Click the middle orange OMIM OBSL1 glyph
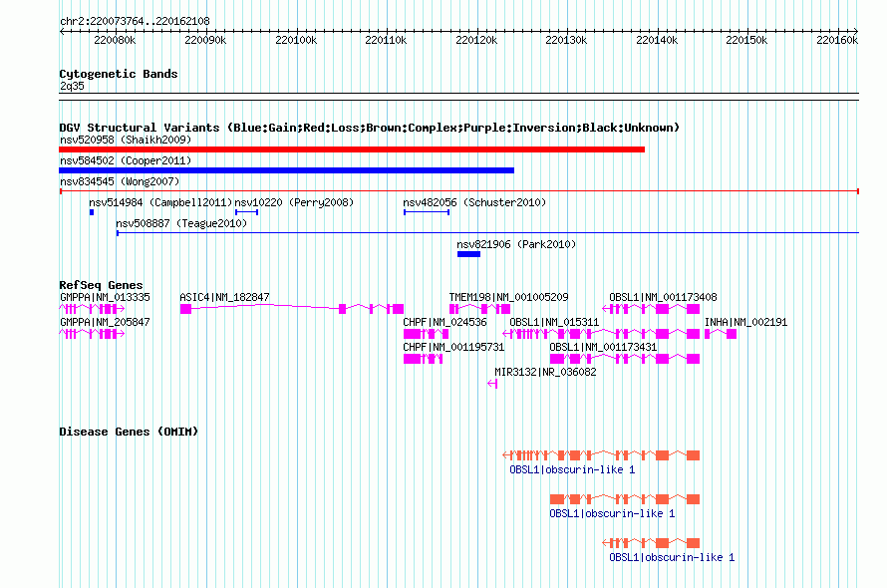This screenshot has width=887, height=588. point(625,499)
